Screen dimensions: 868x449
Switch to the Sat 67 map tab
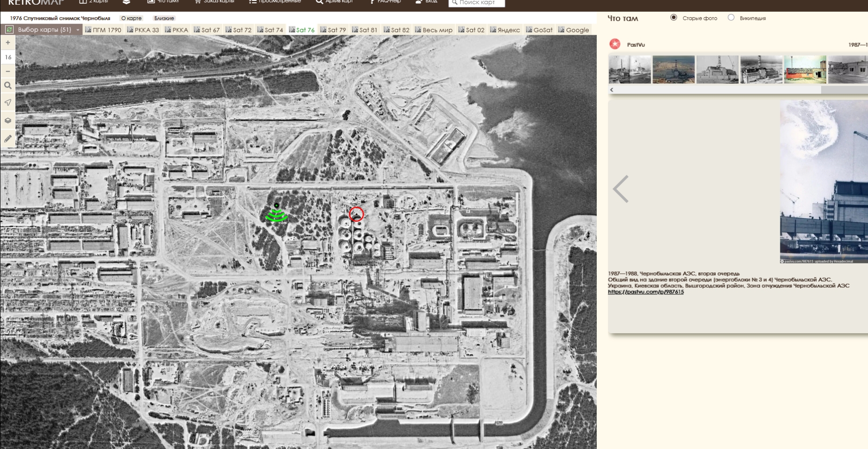tap(207, 30)
